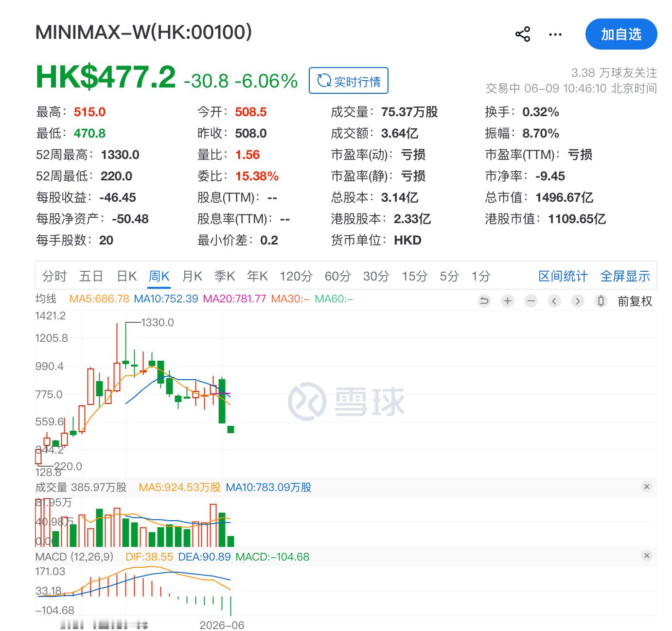Click the 均线 moving average label

pyautogui.click(x=46, y=298)
